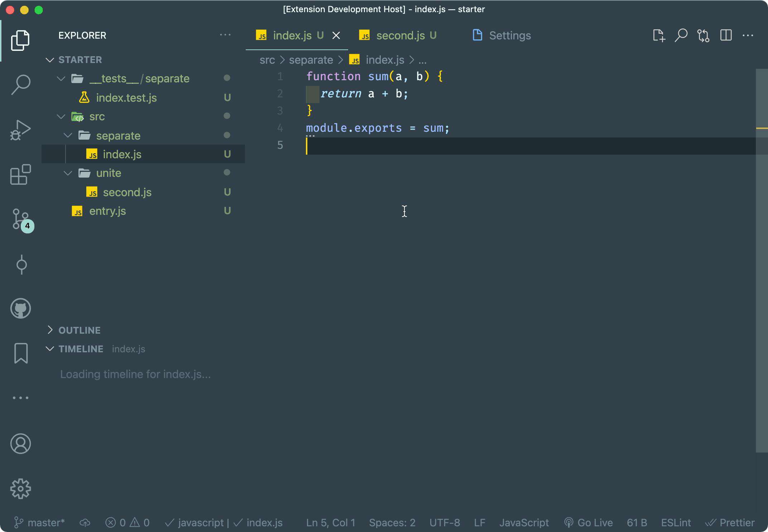
Task: Collapse the unite folder
Action: [x=143, y=173]
